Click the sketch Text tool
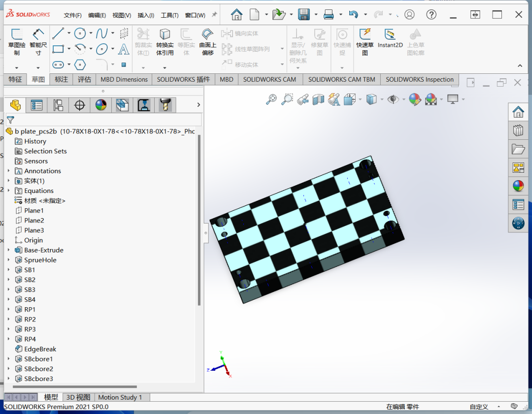 [x=124, y=49]
